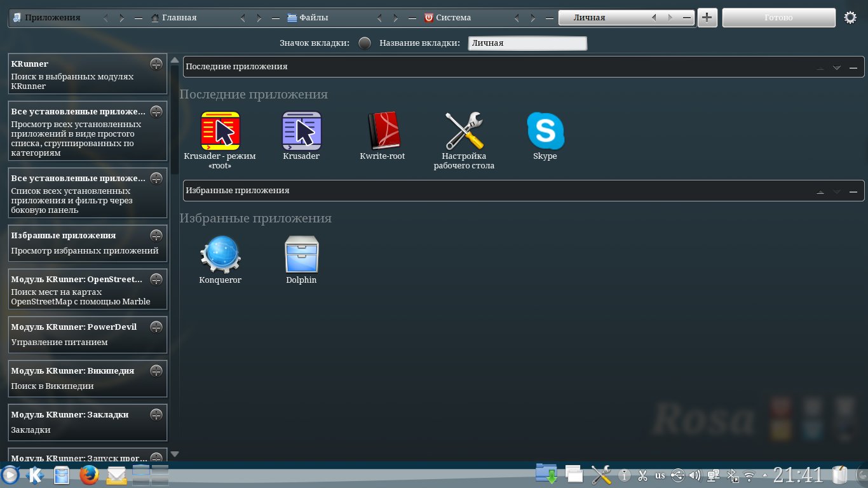The width and height of the screenshot is (868, 488).
Task: Add a new tab with plus button
Action: [707, 18]
